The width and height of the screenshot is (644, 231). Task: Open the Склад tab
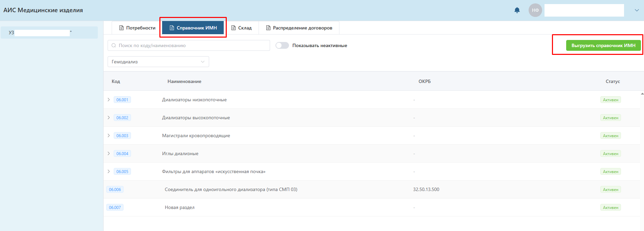[x=241, y=28]
